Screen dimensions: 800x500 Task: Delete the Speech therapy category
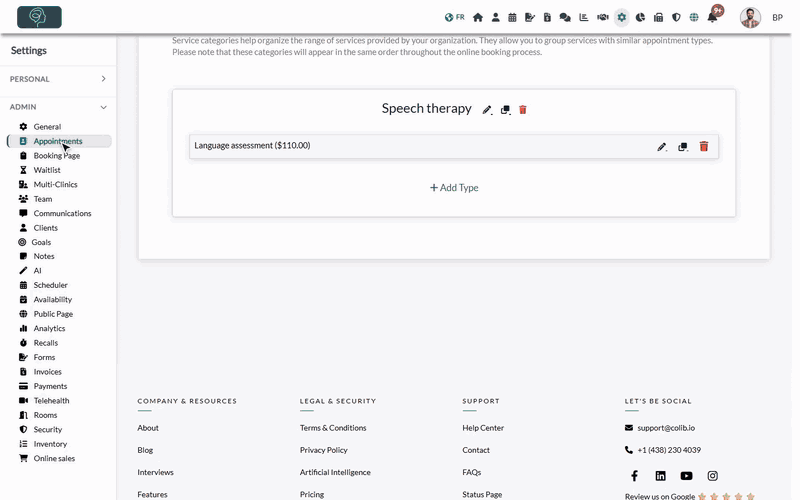tap(522, 110)
